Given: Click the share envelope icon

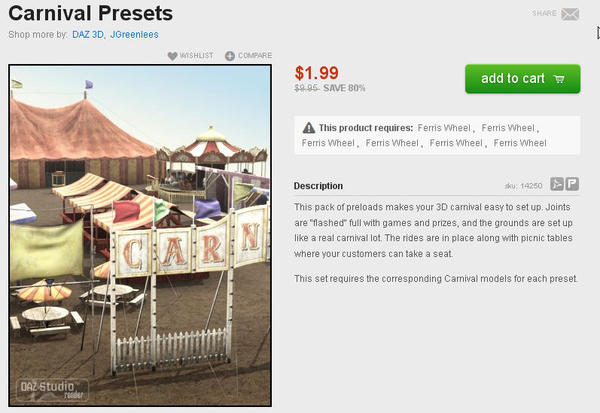Looking at the screenshot, I should coord(570,14).
